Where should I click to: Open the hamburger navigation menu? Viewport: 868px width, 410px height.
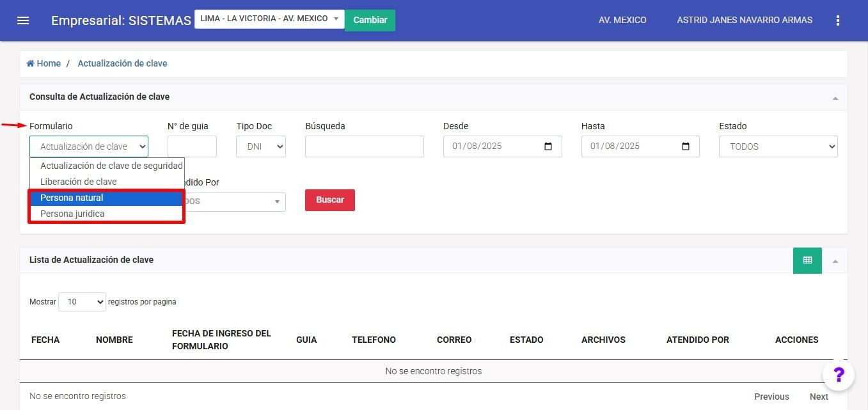pos(23,20)
